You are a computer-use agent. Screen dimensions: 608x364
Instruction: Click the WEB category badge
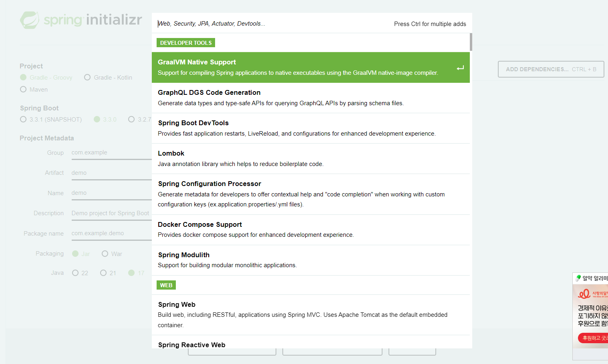166,285
